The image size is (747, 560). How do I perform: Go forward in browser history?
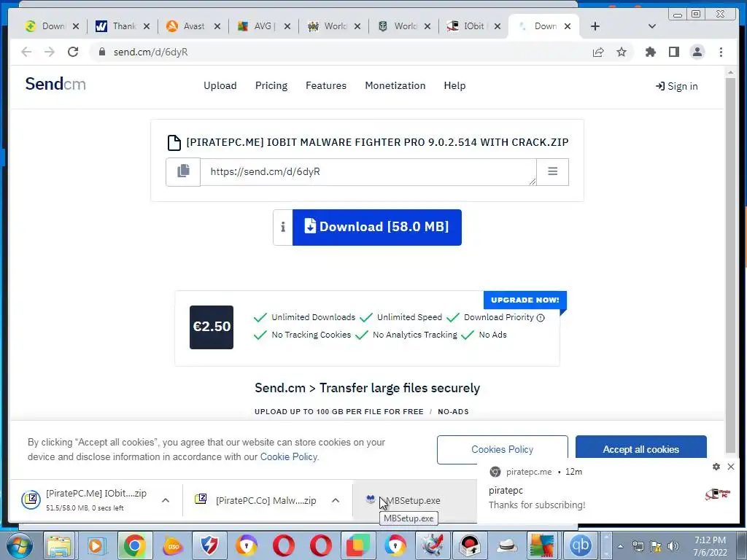click(x=50, y=52)
